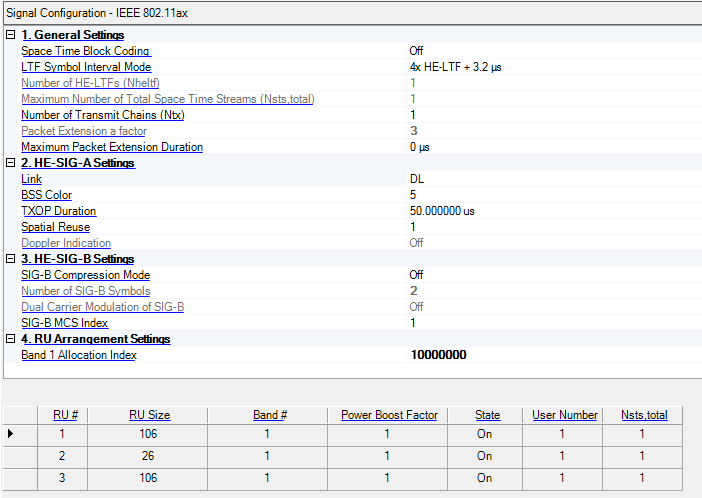Select the Number of Transmit Chains value field
702x498 pixels.
pyautogui.click(x=413, y=115)
